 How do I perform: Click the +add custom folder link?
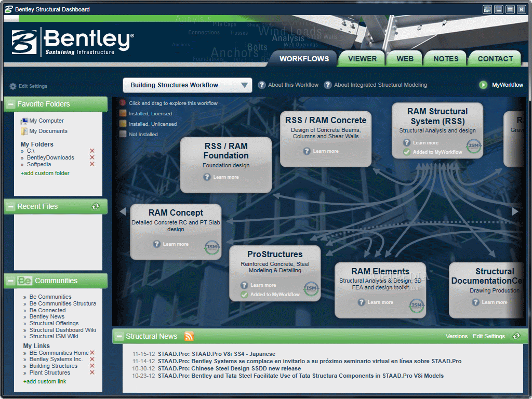(x=45, y=173)
